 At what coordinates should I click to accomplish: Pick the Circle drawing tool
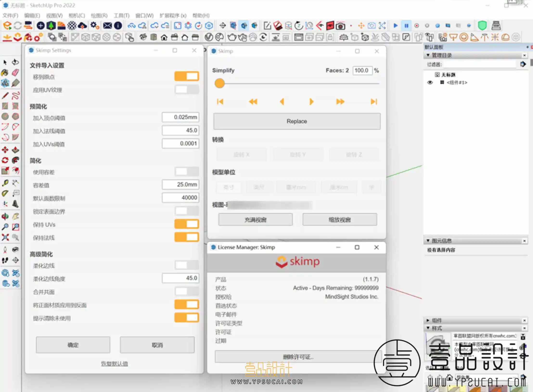pos(5,116)
